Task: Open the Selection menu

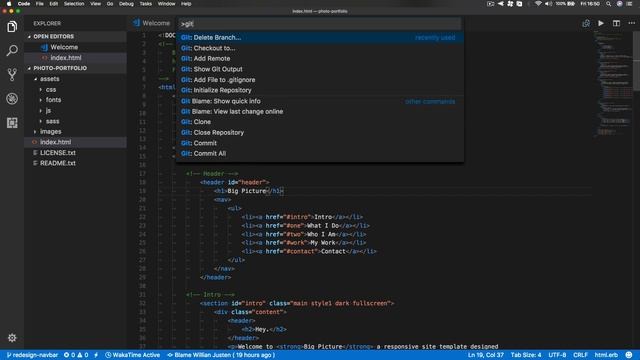Action: pyautogui.click(x=74, y=4)
